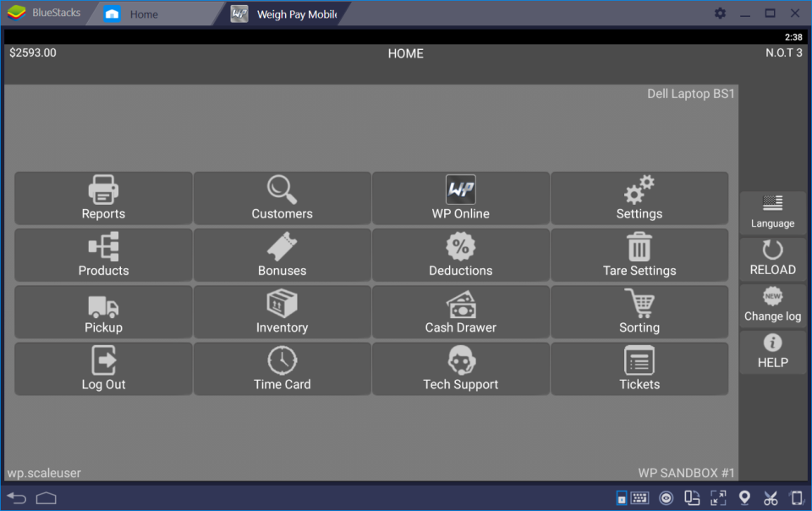Open Time Card clock tile
812x511 pixels.
282,369
